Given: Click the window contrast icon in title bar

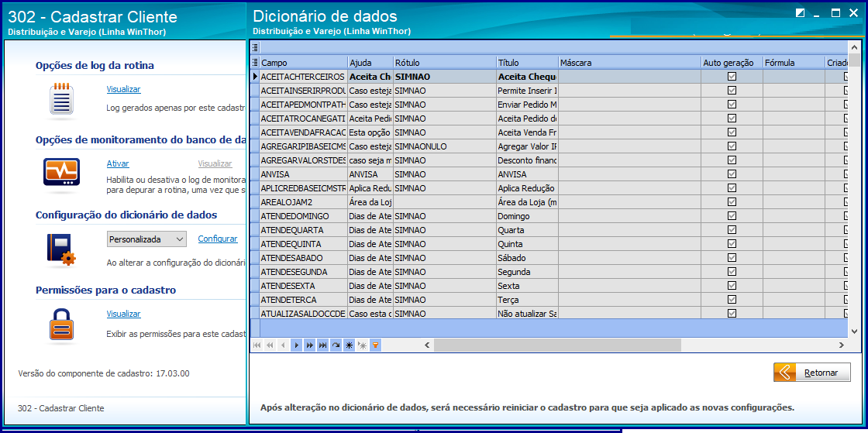Looking at the screenshot, I should (x=800, y=13).
